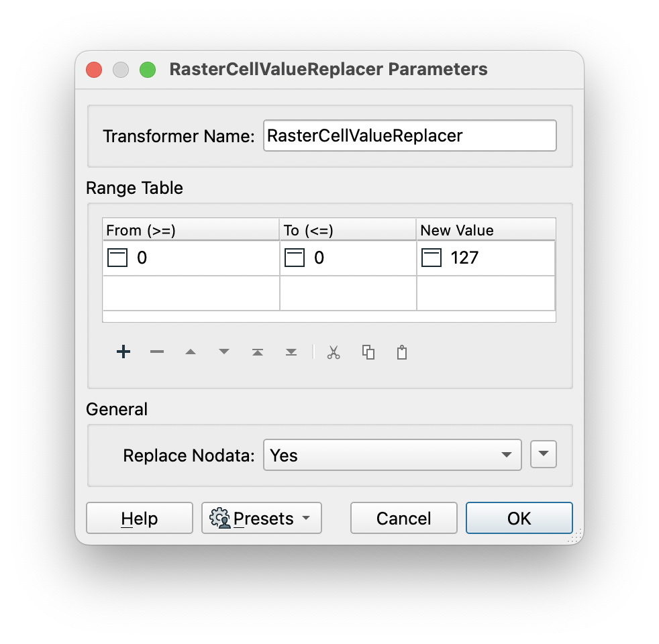
Task: Open the Replace Nodata dropdown
Action: pos(392,455)
